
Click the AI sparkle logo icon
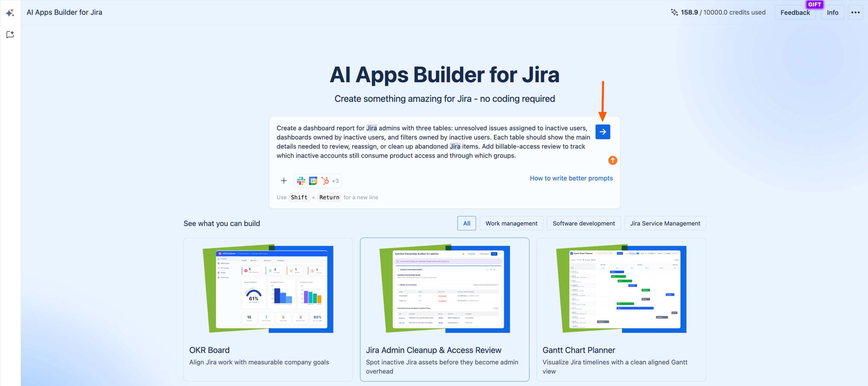coord(10,12)
